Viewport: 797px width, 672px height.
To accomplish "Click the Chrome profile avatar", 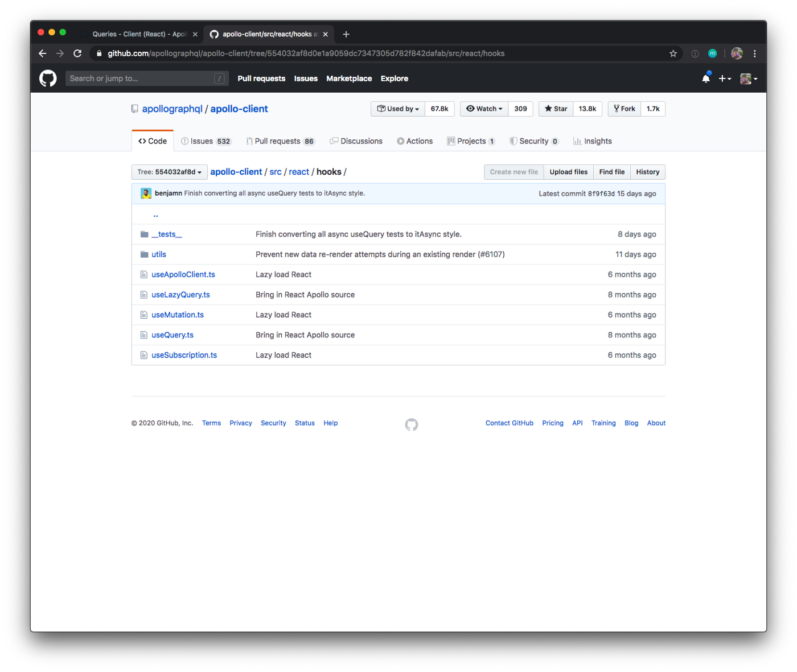I will click(x=737, y=53).
